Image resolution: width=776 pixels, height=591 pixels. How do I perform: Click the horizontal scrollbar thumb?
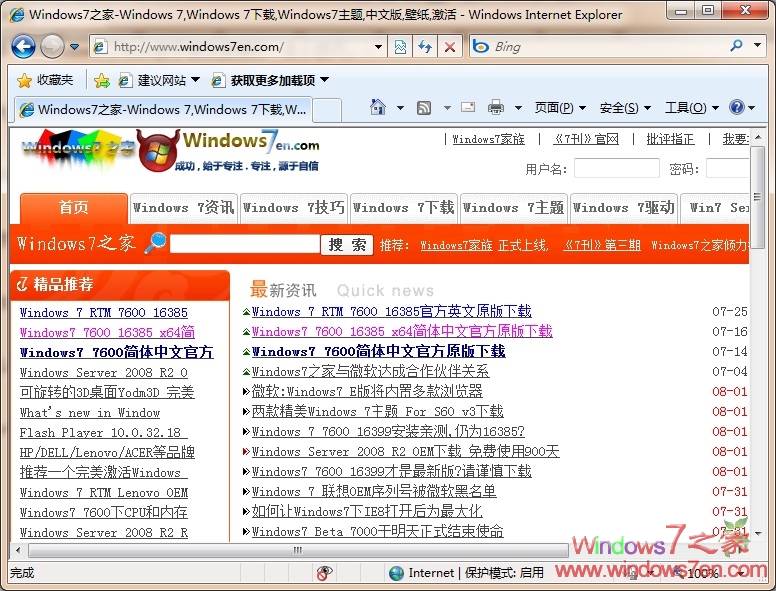point(298,550)
